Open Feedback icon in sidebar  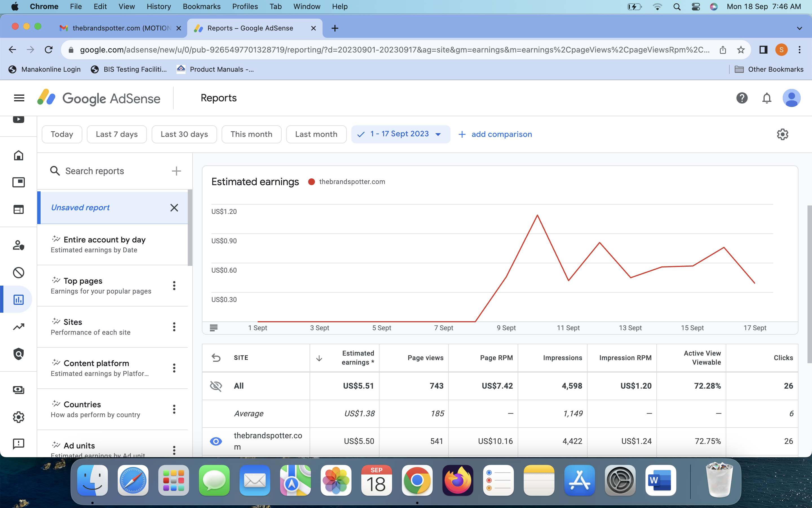click(18, 444)
